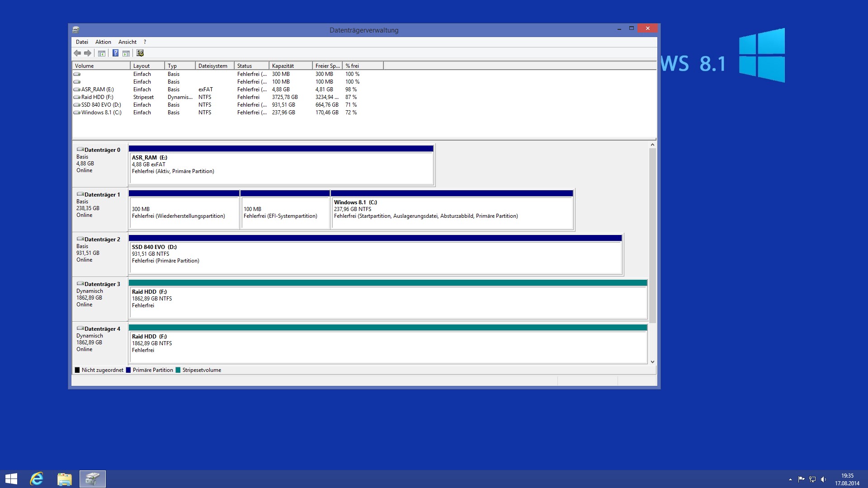868x488 pixels.
Task: Click the Back arrow toolbar icon
Action: pos(77,53)
